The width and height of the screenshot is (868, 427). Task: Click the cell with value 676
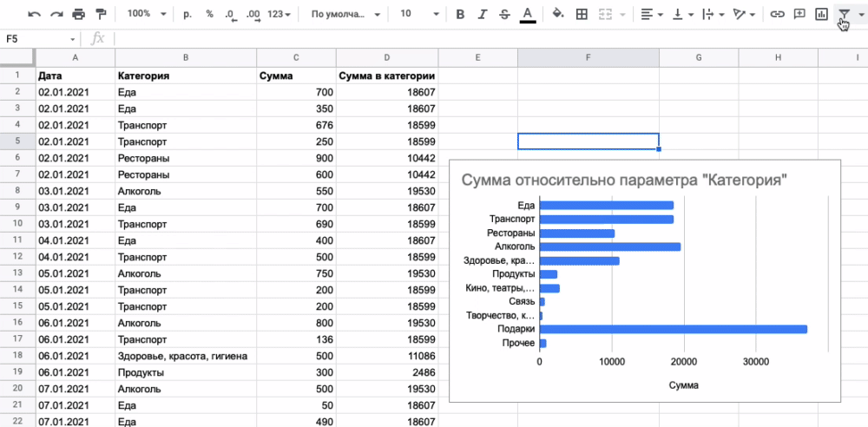(x=296, y=125)
